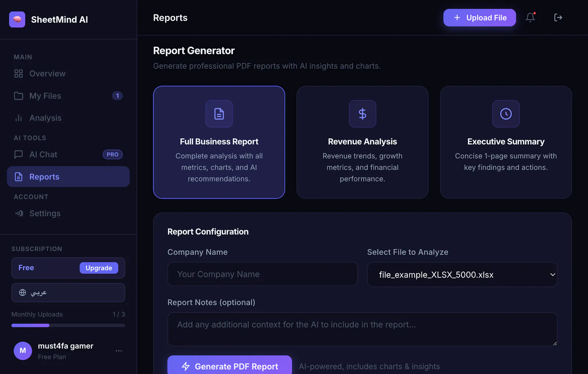This screenshot has height=374, width=588.
Task: Click the Executive Summary clock icon
Action: coord(506,114)
